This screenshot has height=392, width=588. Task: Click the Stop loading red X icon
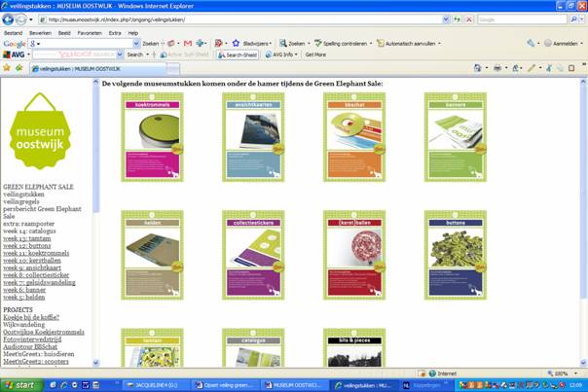click(x=469, y=19)
